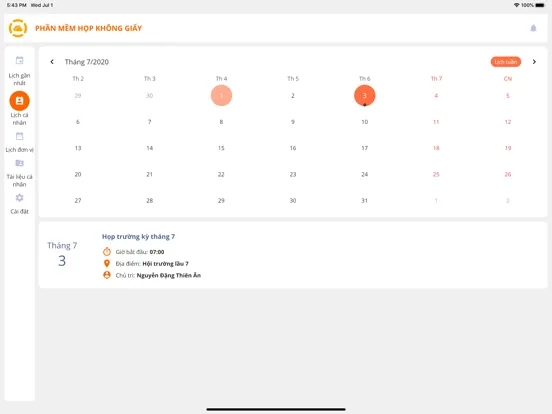Choose date 10 in calendar
This screenshot has width=552, height=414.
364,122
